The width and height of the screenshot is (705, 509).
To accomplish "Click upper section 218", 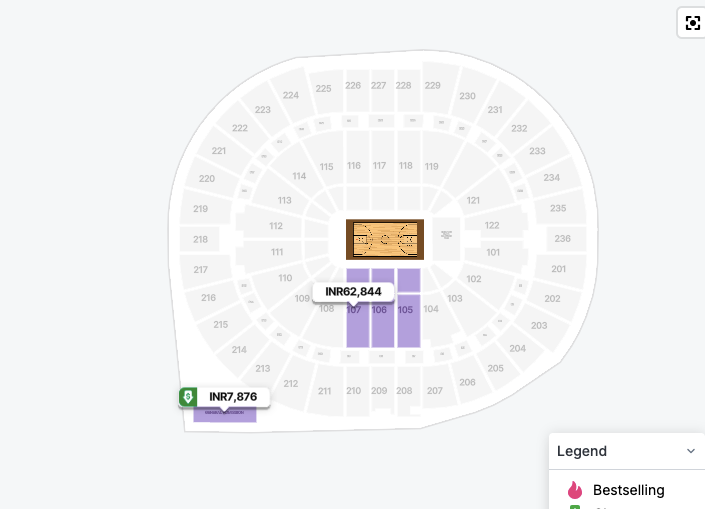I will 200,239.
